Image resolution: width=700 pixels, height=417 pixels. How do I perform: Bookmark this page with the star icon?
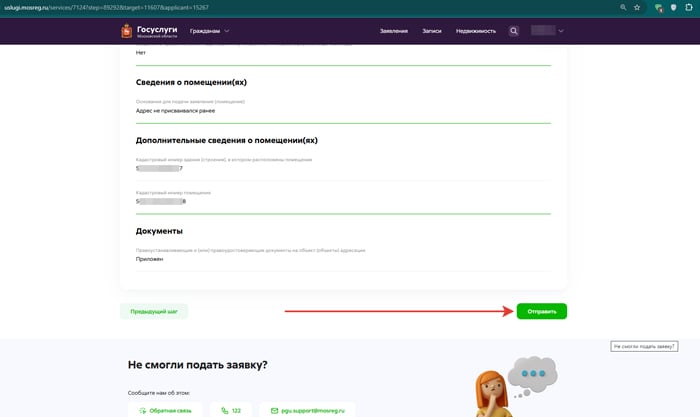[637, 7]
